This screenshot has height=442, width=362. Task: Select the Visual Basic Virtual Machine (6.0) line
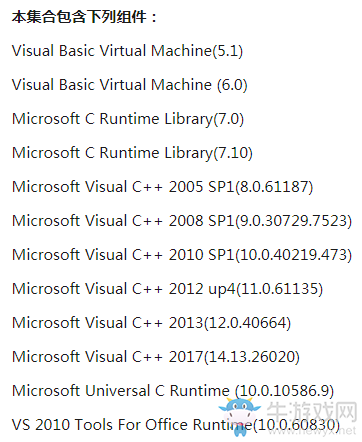point(129,85)
